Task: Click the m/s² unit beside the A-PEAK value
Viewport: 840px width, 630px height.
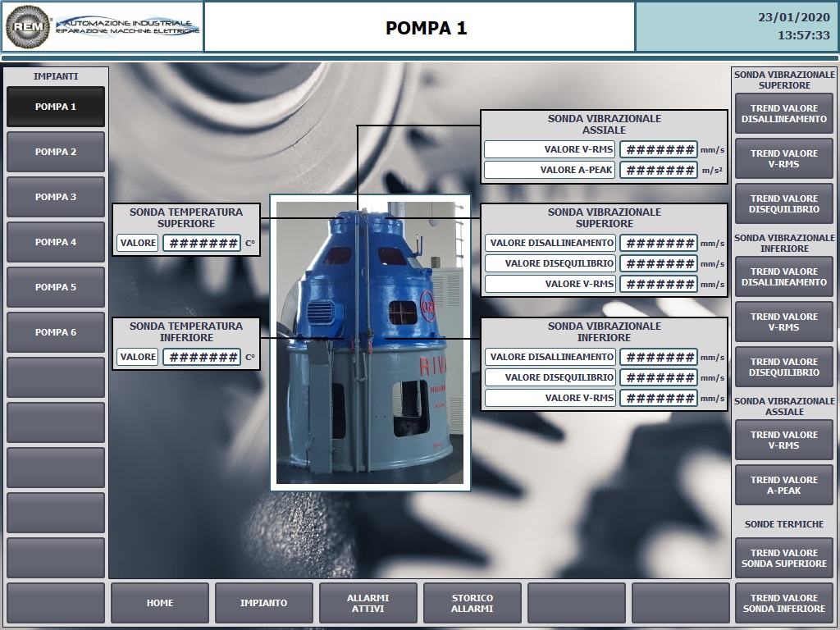Action: pos(713,171)
